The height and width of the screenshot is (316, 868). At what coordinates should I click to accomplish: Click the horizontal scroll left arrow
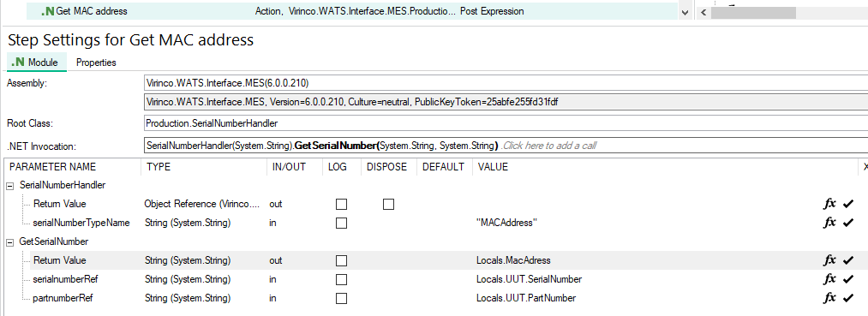coord(703,12)
